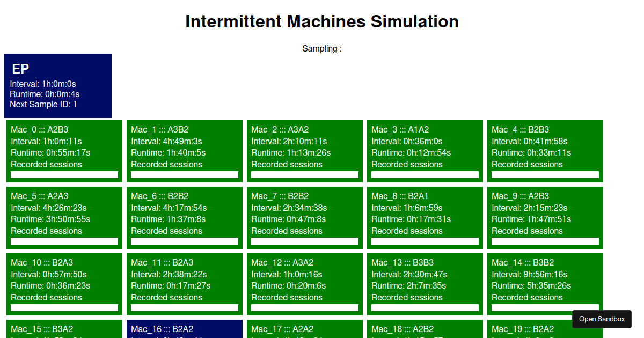
Task: Toggle the active state of Mac_18
Action: tap(425, 329)
